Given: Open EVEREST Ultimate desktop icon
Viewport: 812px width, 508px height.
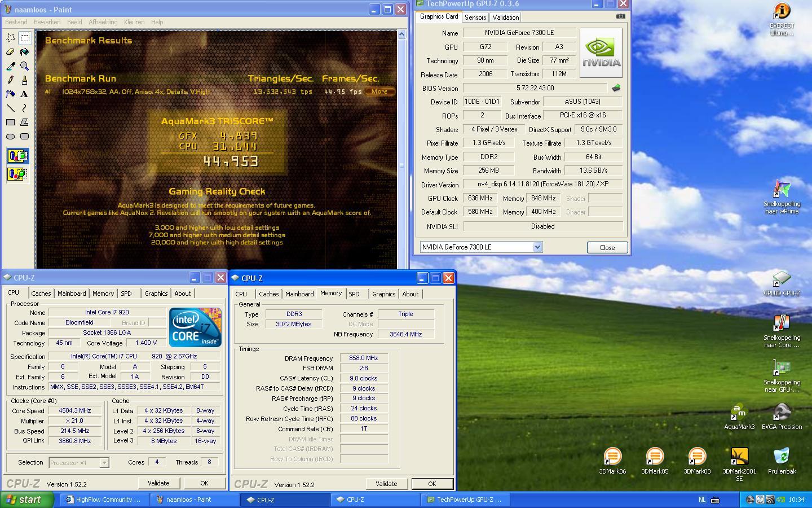Looking at the screenshot, I should pyautogui.click(x=782, y=20).
